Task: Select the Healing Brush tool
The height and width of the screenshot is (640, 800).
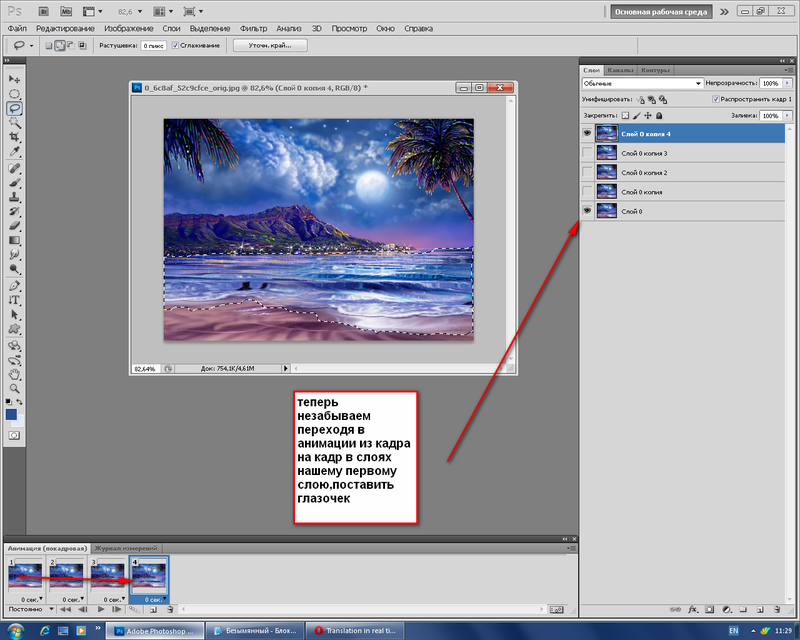Action: click(14, 168)
